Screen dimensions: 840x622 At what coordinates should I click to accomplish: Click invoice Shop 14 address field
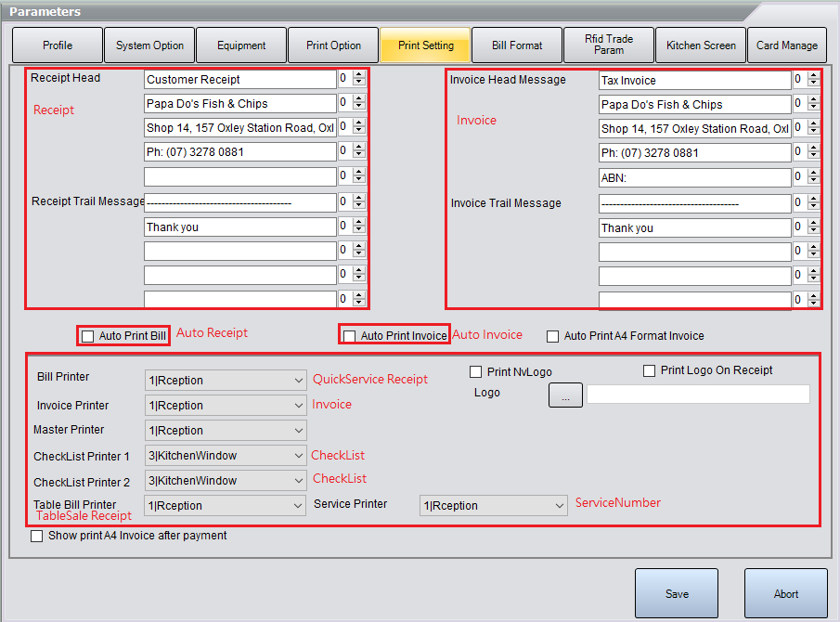point(695,129)
